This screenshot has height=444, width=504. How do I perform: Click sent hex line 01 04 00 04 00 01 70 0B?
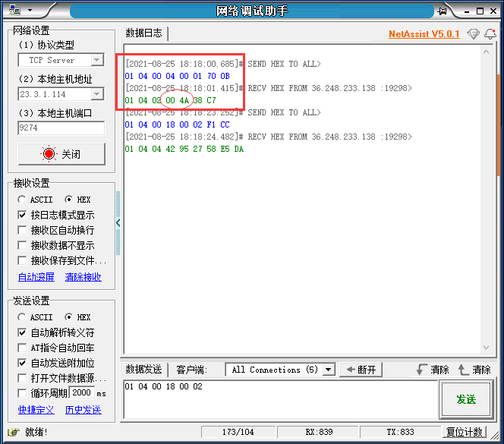(x=177, y=76)
